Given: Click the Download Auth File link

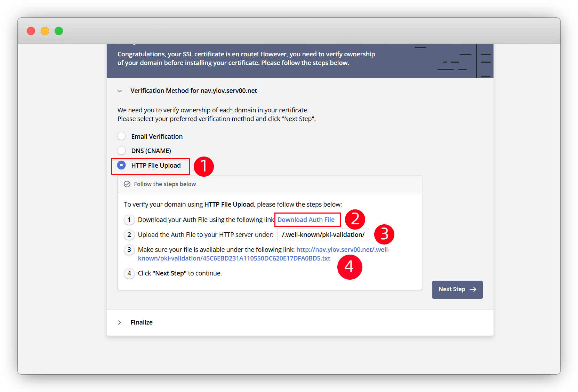Looking at the screenshot, I should click(306, 220).
